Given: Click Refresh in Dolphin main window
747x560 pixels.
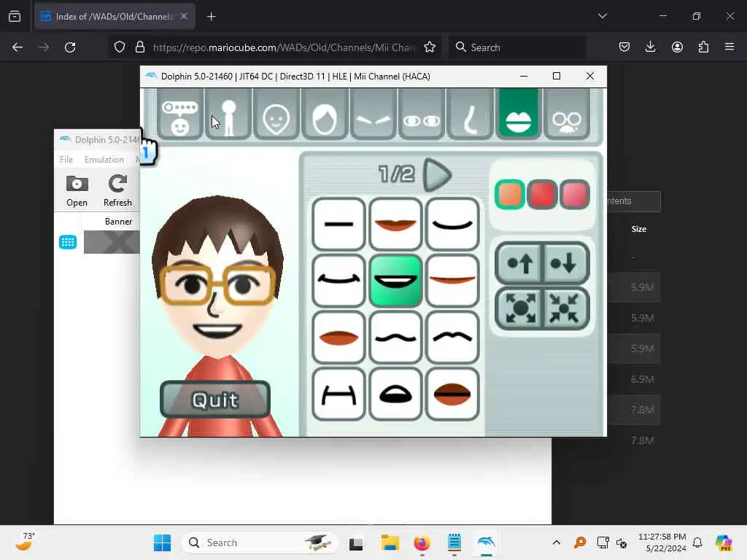Looking at the screenshot, I should 117,191.
